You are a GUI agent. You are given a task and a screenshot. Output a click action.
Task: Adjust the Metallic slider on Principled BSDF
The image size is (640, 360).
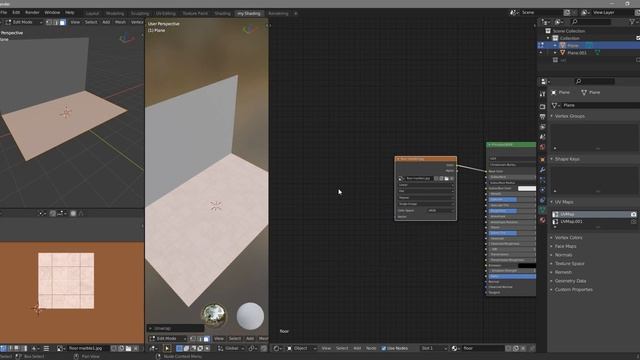point(512,194)
